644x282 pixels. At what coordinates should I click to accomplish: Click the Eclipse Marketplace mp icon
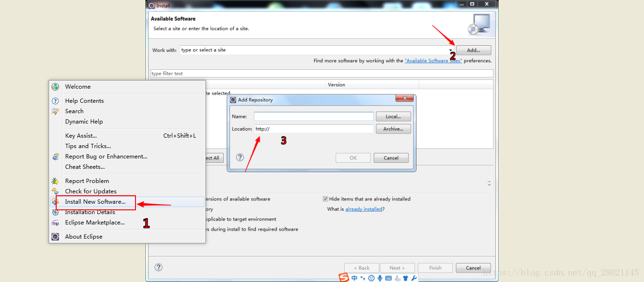[x=55, y=223]
